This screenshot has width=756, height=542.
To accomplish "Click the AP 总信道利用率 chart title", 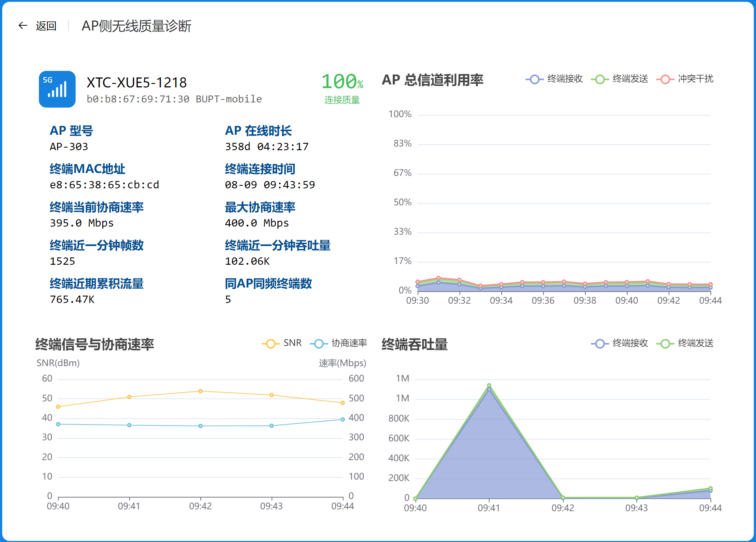I will (x=433, y=80).
